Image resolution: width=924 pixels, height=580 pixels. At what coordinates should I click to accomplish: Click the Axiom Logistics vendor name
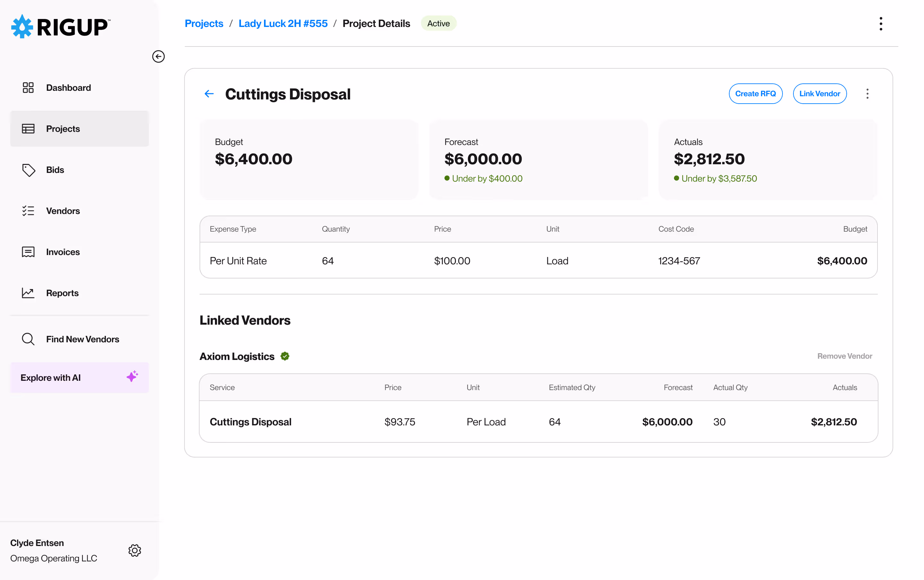pyautogui.click(x=237, y=356)
